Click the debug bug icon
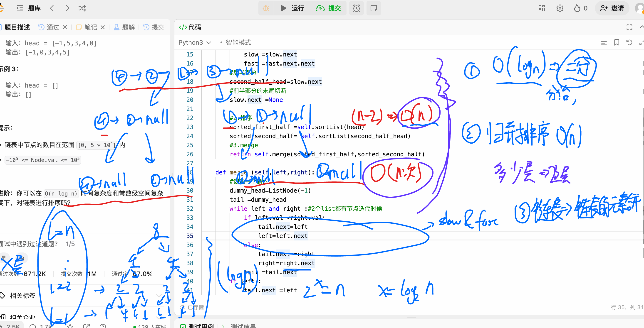644x328 pixels. [265, 8]
